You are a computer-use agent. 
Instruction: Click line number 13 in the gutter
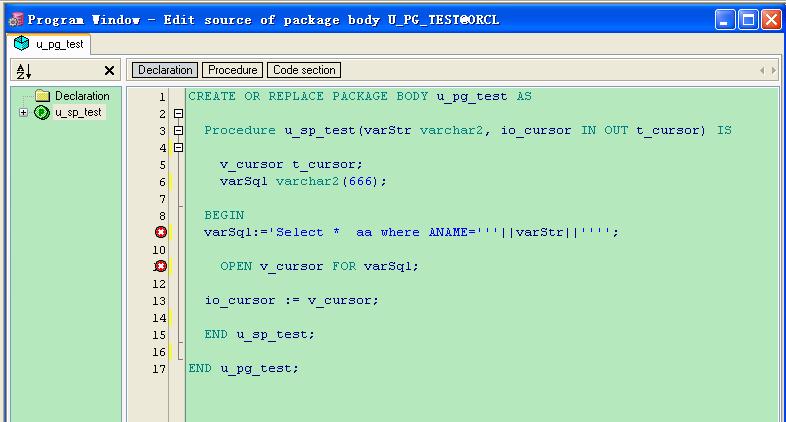tap(159, 301)
